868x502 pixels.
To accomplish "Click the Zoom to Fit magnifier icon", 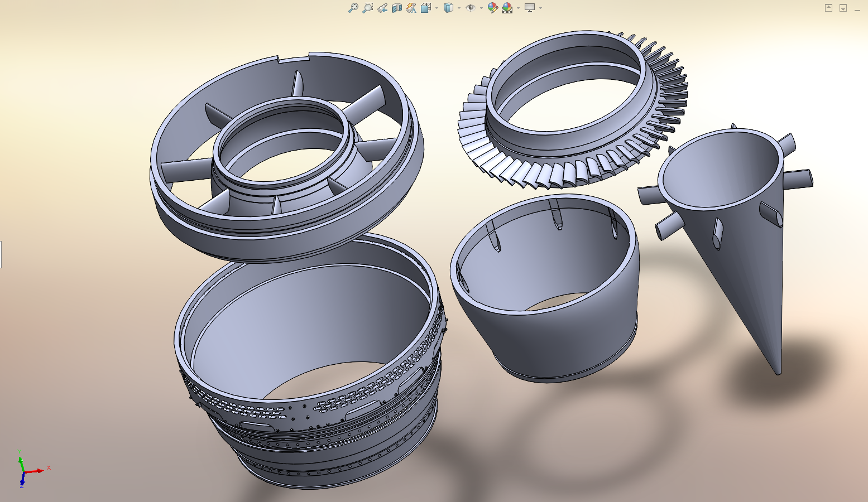I will pyautogui.click(x=353, y=8).
